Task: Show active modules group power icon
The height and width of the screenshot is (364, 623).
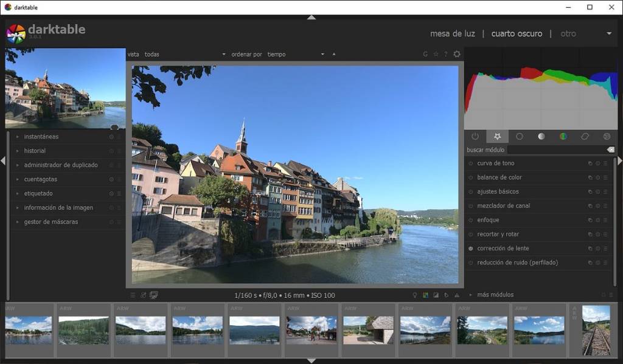Action: (475, 137)
